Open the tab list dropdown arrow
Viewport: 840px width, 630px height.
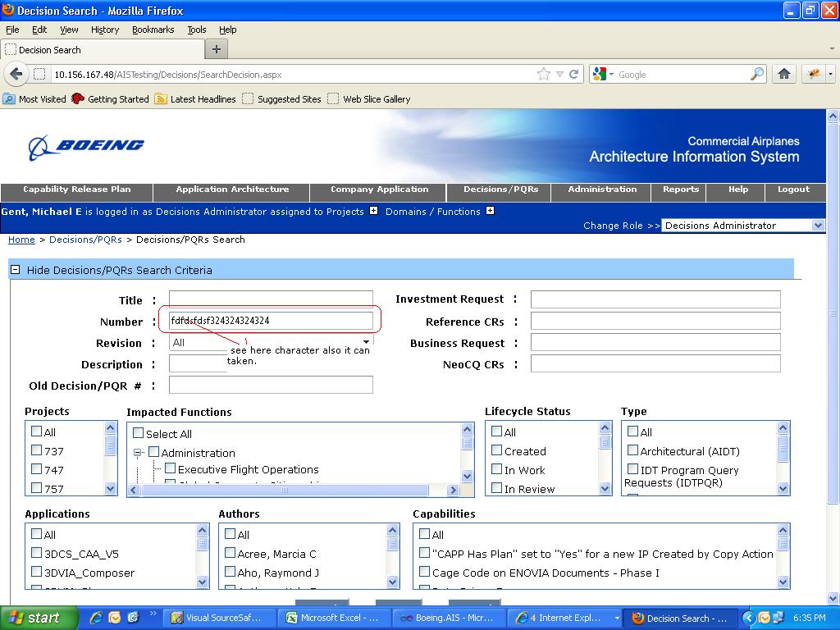pyautogui.click(x=832, y=48)
